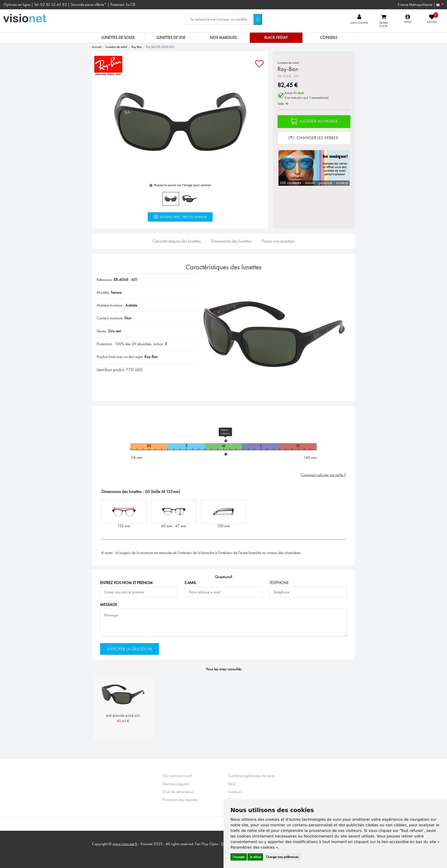
Task: Refuse cookies with Je refuse button
Action: tap(255, 857)
